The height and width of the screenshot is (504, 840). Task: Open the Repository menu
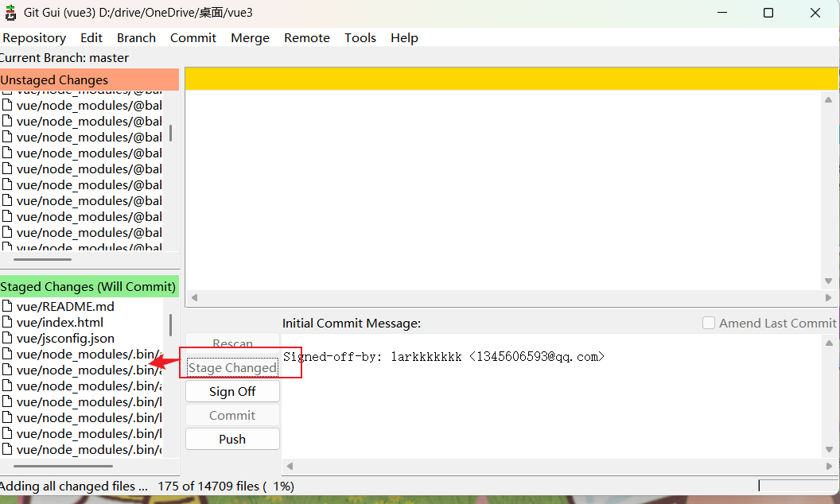(34, 38)
